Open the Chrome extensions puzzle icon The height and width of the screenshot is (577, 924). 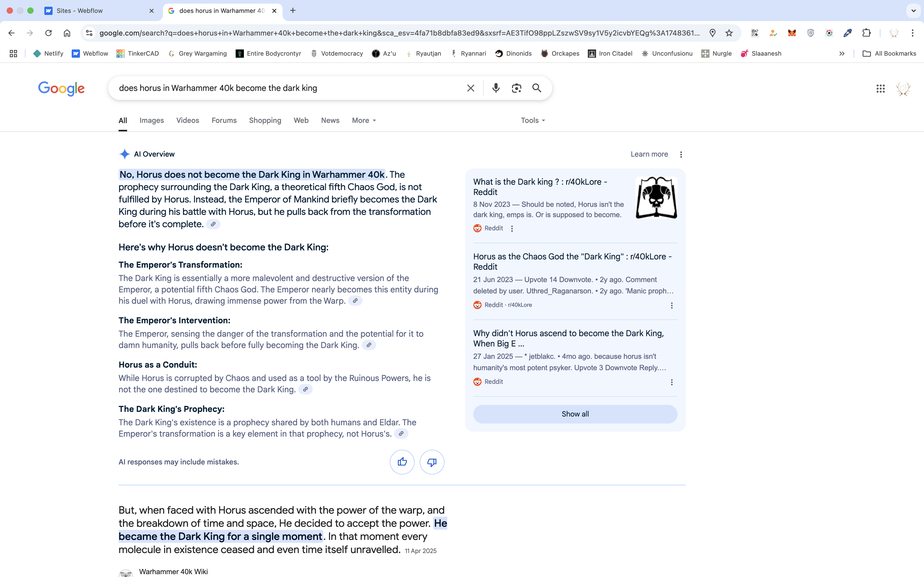[866, 33]
